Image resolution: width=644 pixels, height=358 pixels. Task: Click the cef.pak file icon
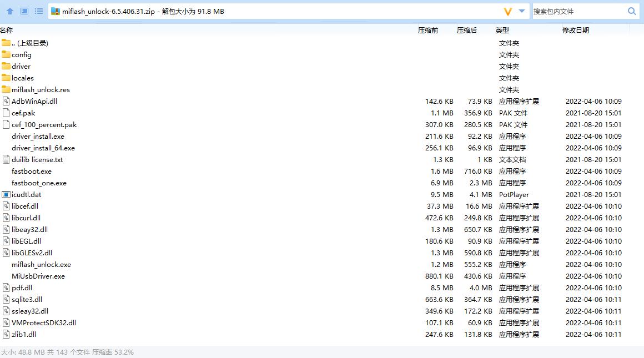(6, 113)
